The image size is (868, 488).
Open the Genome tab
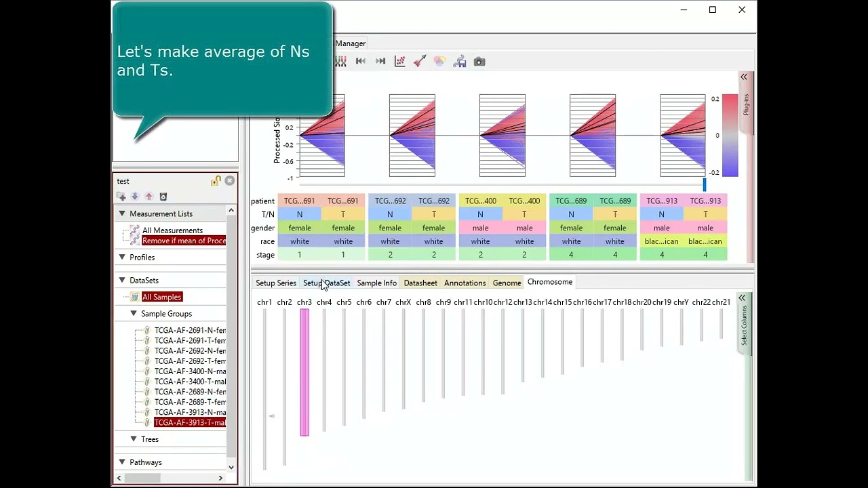coord(507,283)
